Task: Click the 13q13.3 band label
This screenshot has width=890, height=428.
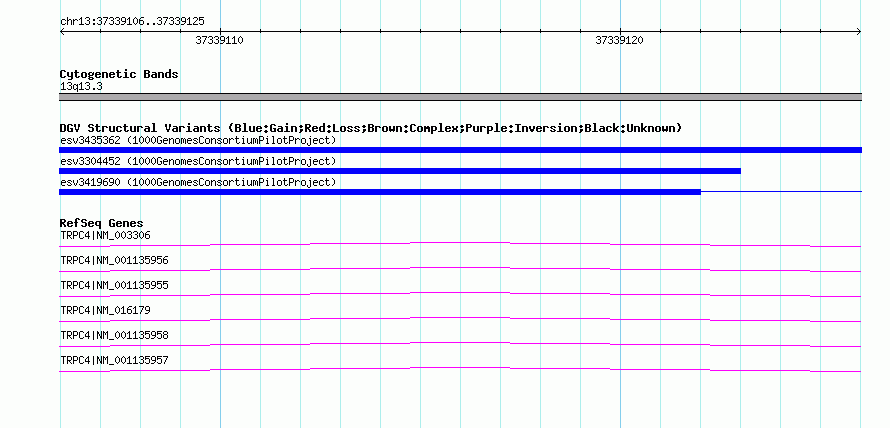Action: coord(81,87)
